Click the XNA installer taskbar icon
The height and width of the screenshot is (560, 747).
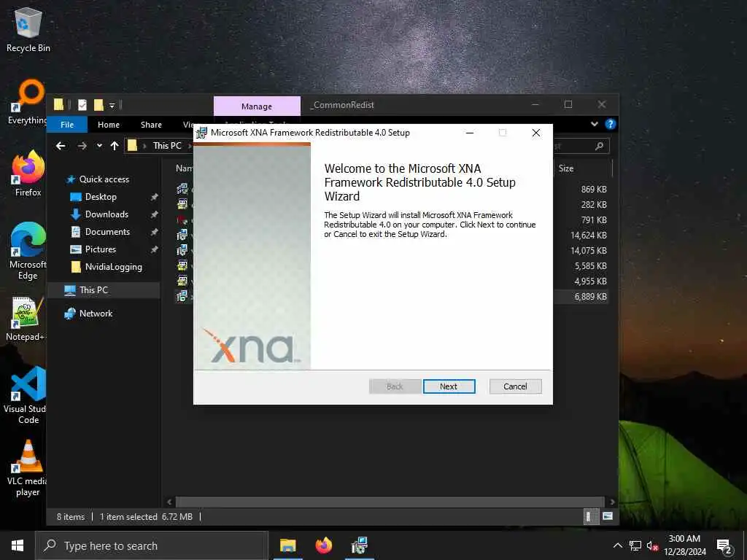359,545
